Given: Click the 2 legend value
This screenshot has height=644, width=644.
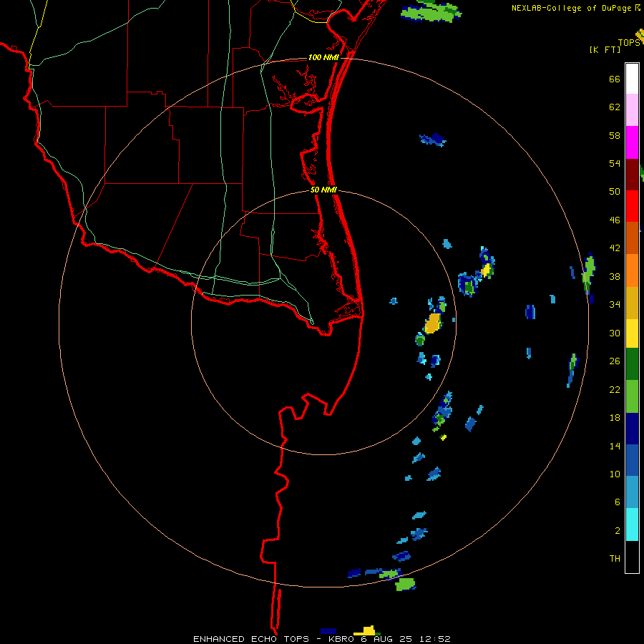Looking at the screenshot, I should point(618,531).
